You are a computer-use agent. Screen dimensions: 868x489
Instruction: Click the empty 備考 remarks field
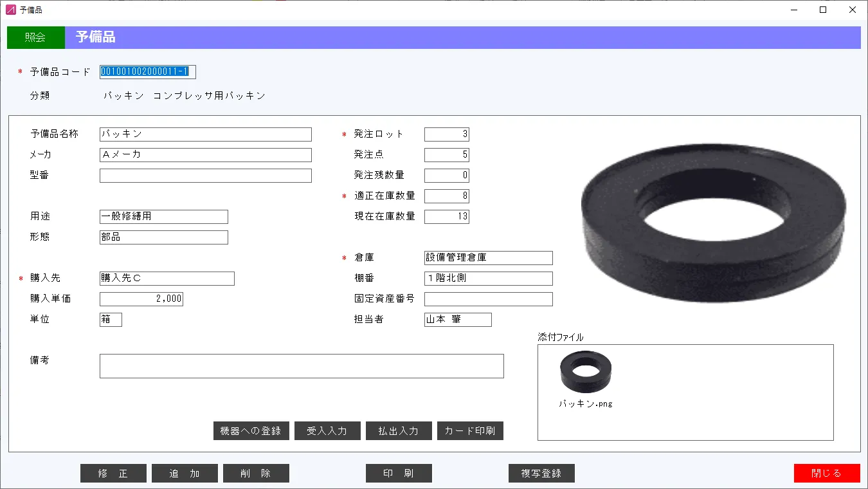click(301, 365)
